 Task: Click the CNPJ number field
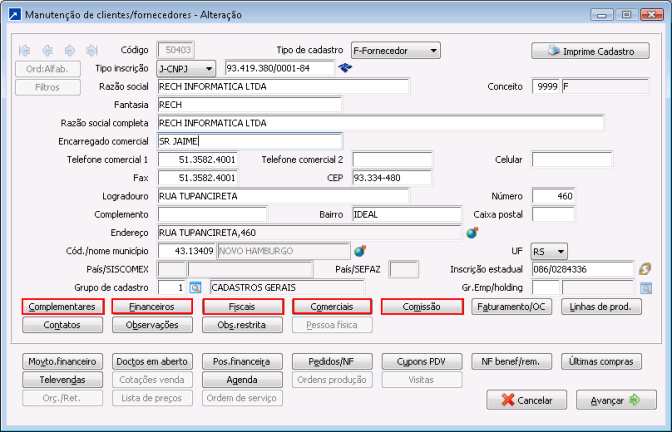279,68
